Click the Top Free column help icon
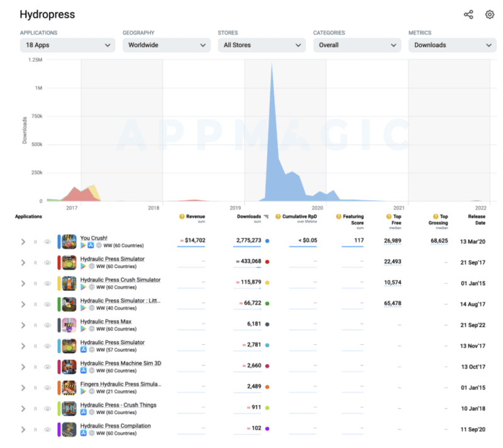 pyautogui.click(x=389, y=216)
